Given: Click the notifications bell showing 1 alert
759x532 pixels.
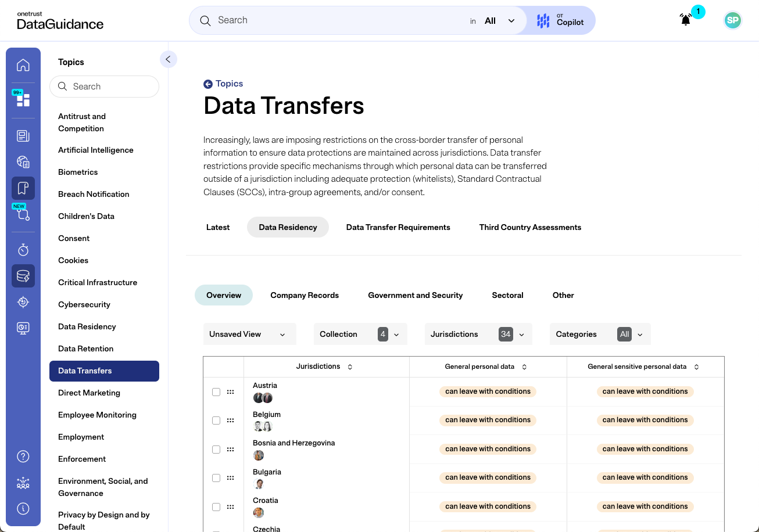Looking at the screenshot, I should 685,19.
